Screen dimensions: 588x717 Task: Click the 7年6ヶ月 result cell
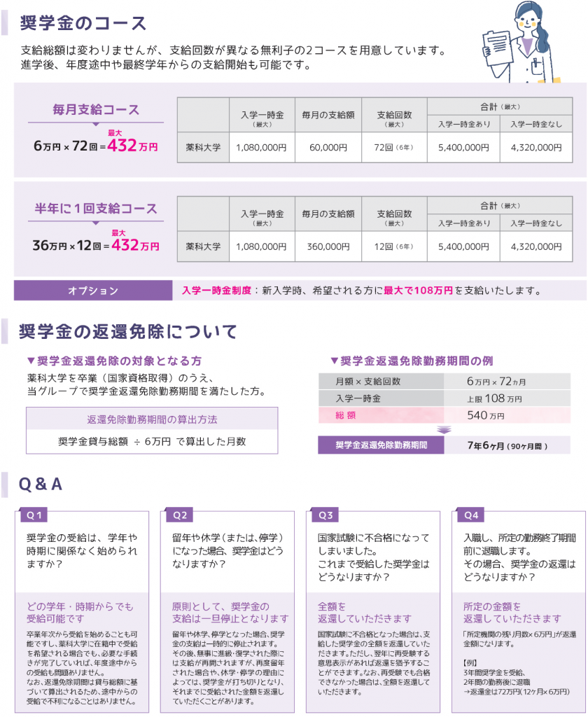click(x=507, y=445)
